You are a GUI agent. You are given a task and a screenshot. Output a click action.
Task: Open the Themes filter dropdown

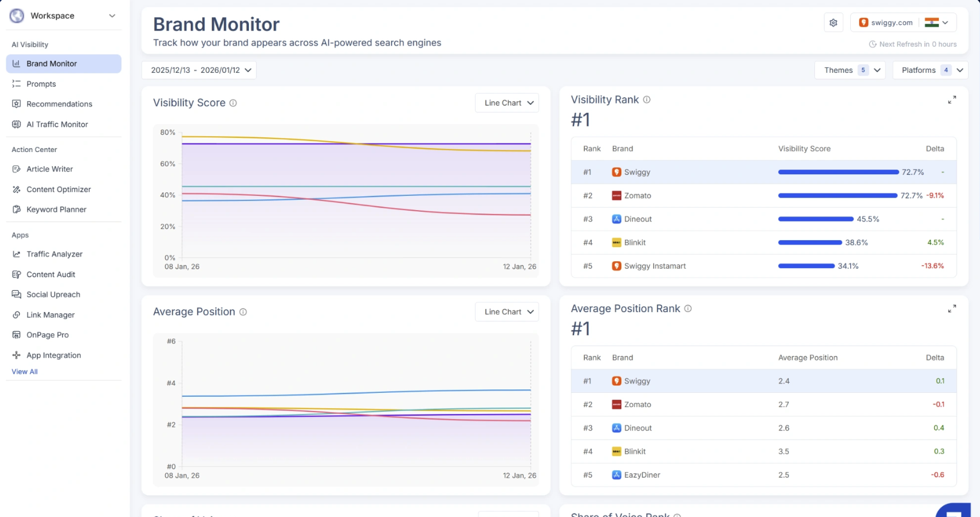point(850,70)
